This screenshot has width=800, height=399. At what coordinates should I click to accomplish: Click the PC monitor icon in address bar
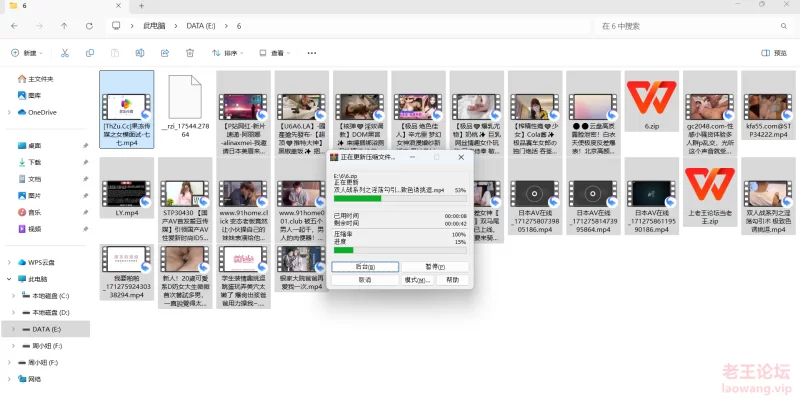coord(116,26)
